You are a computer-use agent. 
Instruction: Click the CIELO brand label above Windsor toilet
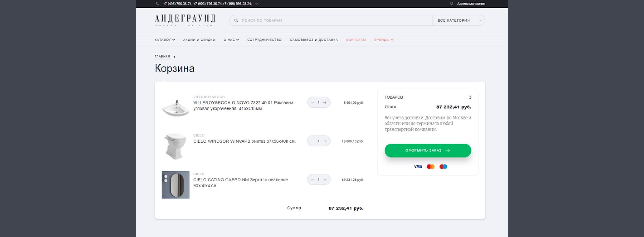[199, 135]
